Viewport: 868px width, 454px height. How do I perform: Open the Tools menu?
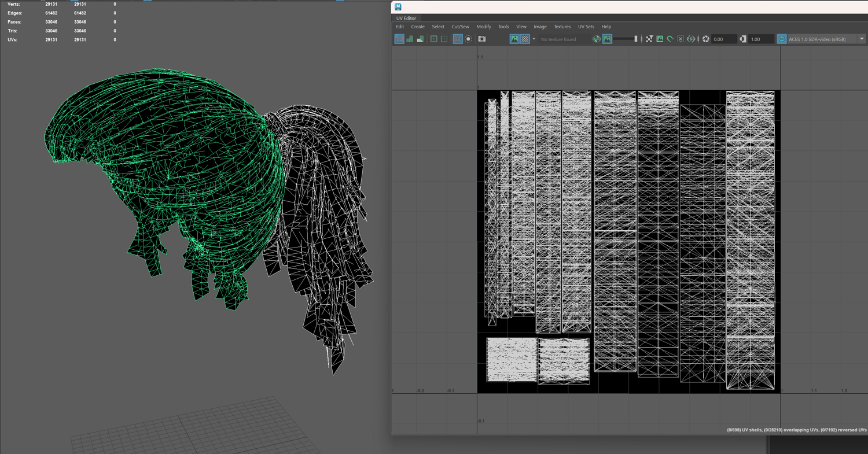point(503,27)
